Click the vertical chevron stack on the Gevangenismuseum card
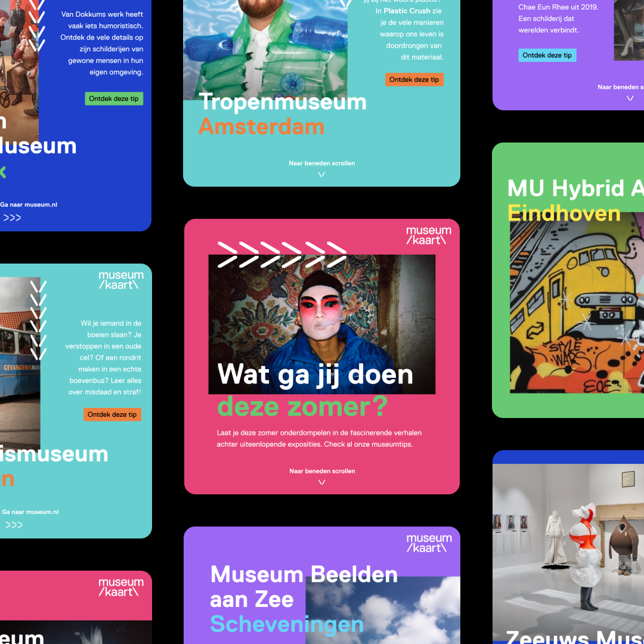This screenshot has height=644, width=644. point(38,320)
